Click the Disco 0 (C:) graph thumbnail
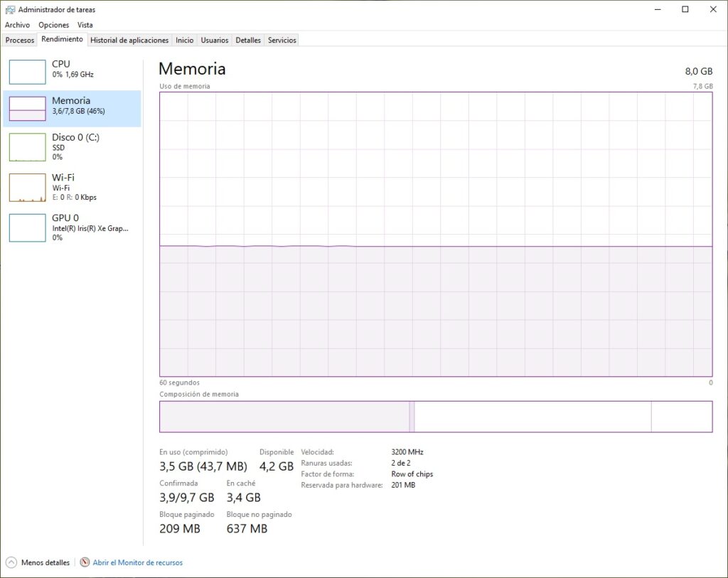This screenshot has width=728, height=578. click(x=27, y=146)
